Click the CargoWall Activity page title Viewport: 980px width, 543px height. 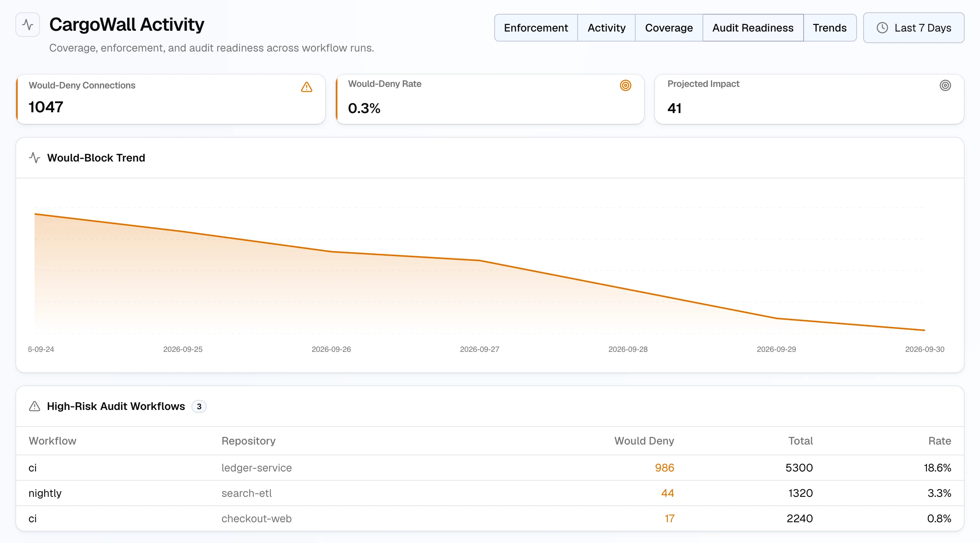[x=127, y=25]
